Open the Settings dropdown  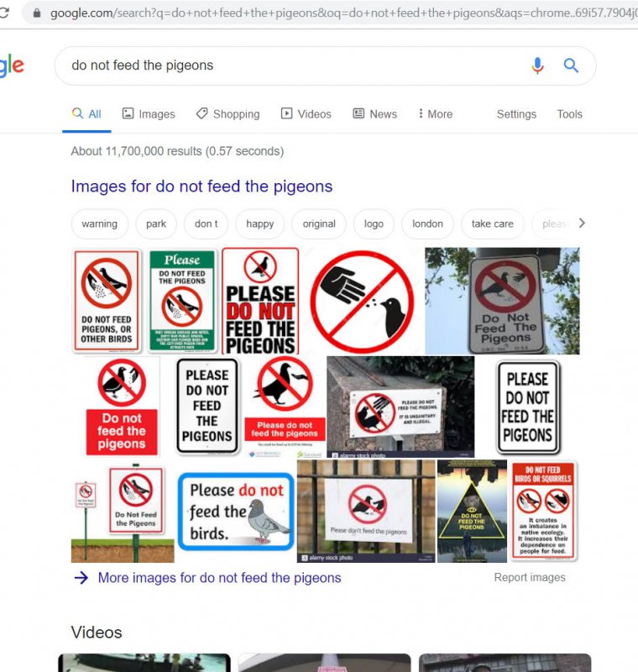[x=516, y=114]
